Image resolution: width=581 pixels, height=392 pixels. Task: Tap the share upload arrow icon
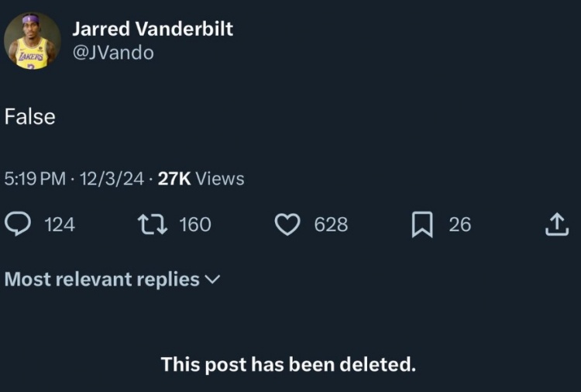557,225
